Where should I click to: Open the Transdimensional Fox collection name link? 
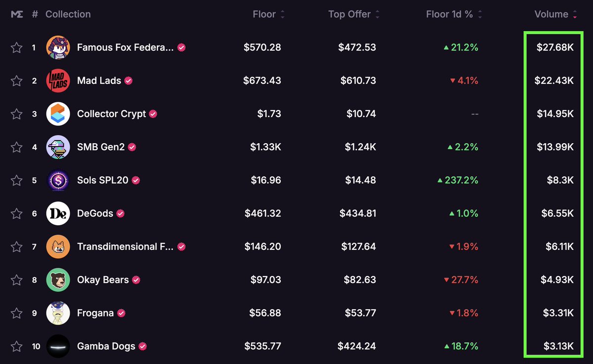pyautogui.click(x=125, y=246)
